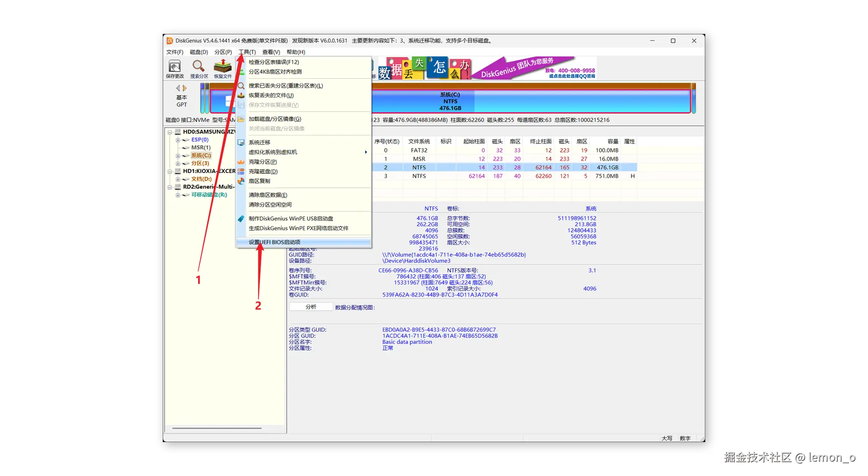
Task: Select MSR(1) in the disk tree
Action: click(201, 148)
